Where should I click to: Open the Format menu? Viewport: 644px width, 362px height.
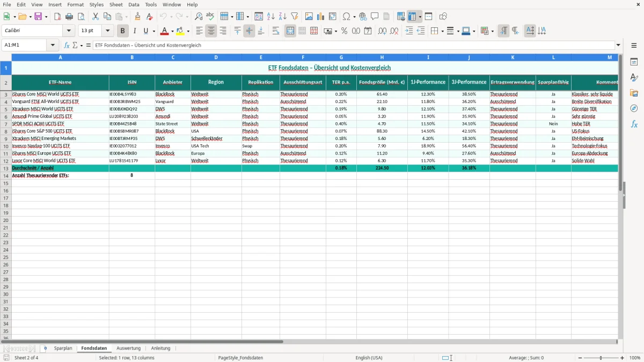(x=75, y=4)
